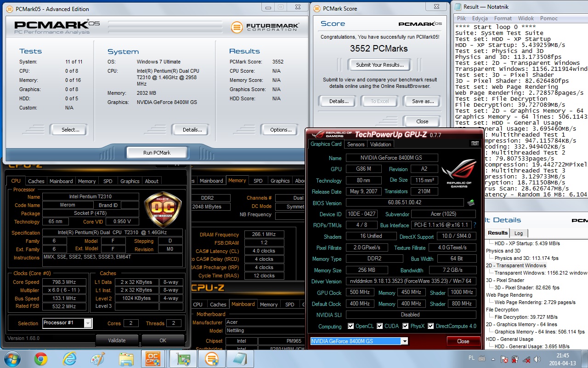588x368 pixels.
Task: Click the PCMark Score window title icon
Action: 317,8
